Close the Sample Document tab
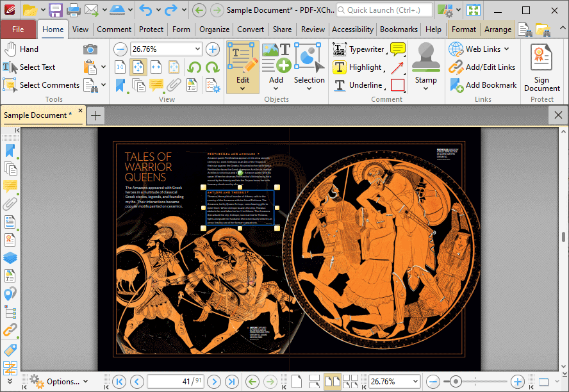Screen dimensions: 569x392 tap(80, 111)
